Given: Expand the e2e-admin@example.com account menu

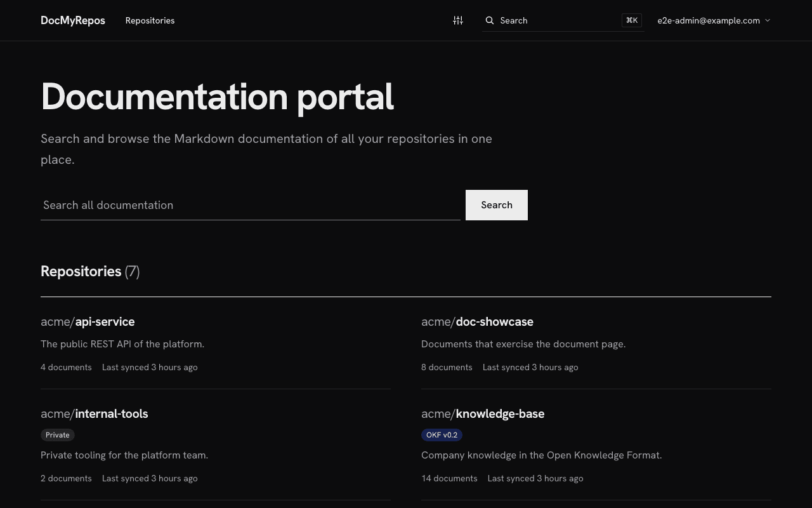Looking at the screenshot, I should point(714,20).
